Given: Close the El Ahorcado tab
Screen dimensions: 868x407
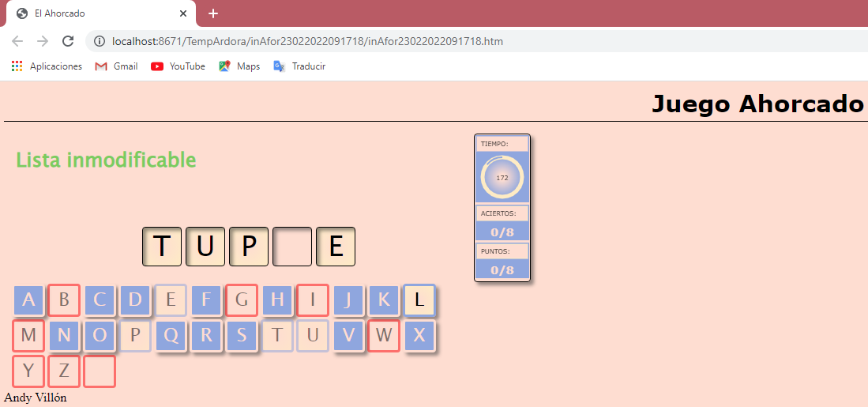Looking at the screenshot, I should click(x=184, y=13).
